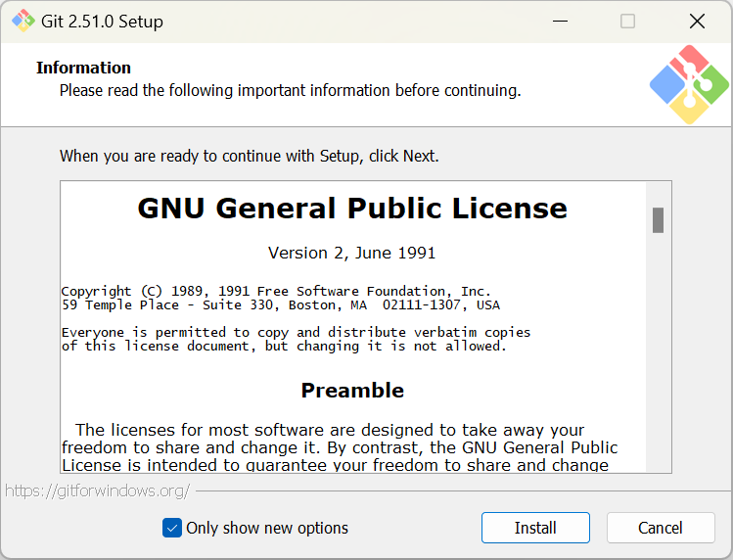
Task: Click the 'When you are ready to continue' text
Action: (250, 156)
